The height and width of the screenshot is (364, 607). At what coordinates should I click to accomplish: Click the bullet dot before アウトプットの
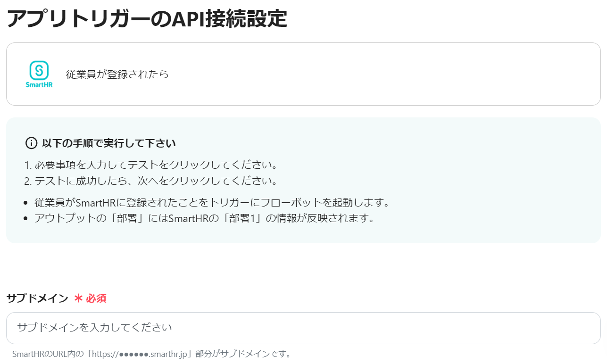coord(26,219)
